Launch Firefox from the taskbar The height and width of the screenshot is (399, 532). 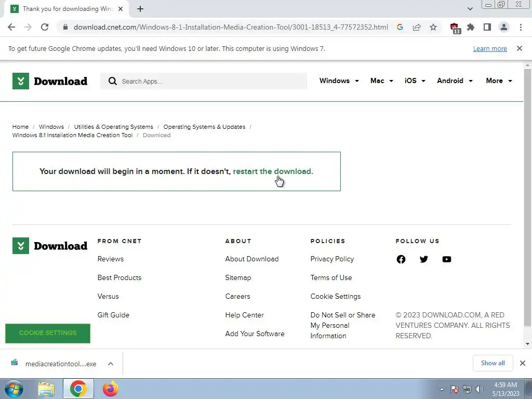point(111,389)
